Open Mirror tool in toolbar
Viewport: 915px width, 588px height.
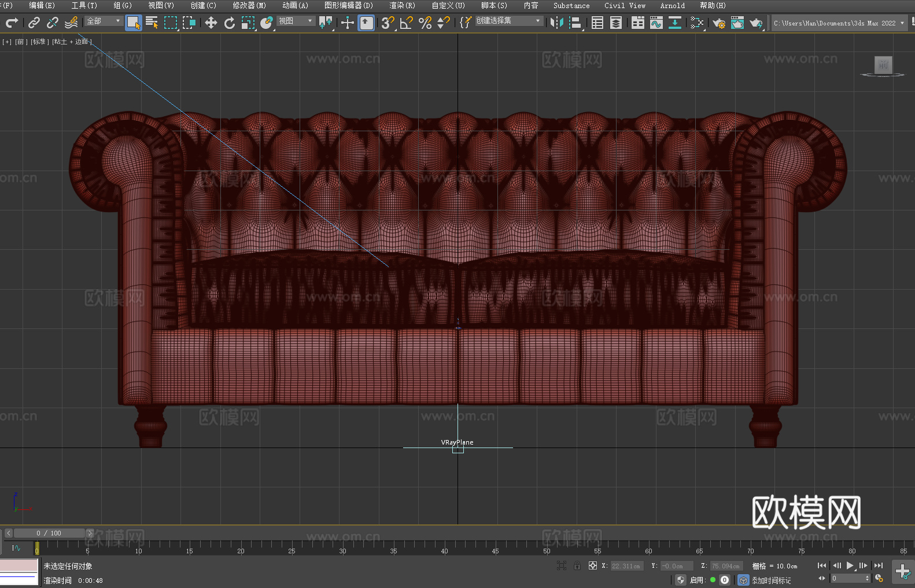tap(556, 23)
